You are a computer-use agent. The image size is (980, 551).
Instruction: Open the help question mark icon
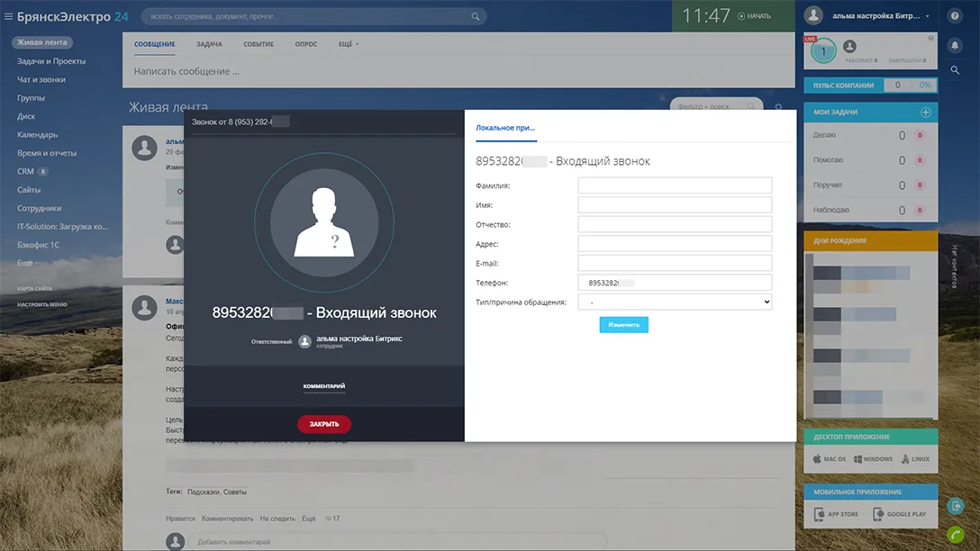pyautogui.click(x=955, y=16)
